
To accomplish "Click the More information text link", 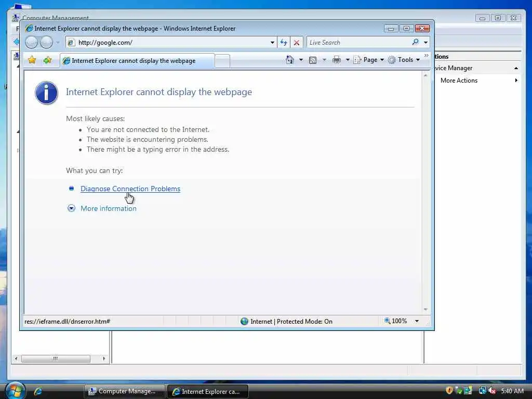I will coord(109,208).
